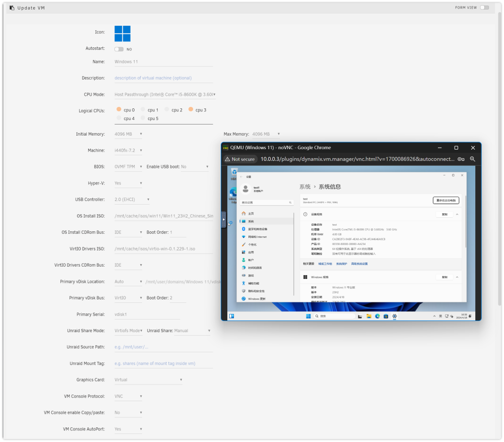Open Widgets icon on VM taskbar
Image resolution: width=504 pixels, height=442 pixels.
click(231, 317)
